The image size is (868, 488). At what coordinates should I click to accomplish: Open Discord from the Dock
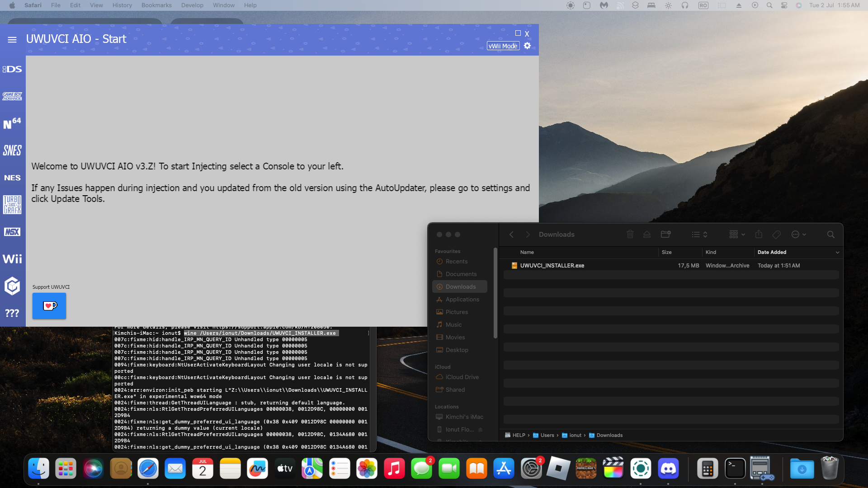pyautogui.click(x=668, y=469)
